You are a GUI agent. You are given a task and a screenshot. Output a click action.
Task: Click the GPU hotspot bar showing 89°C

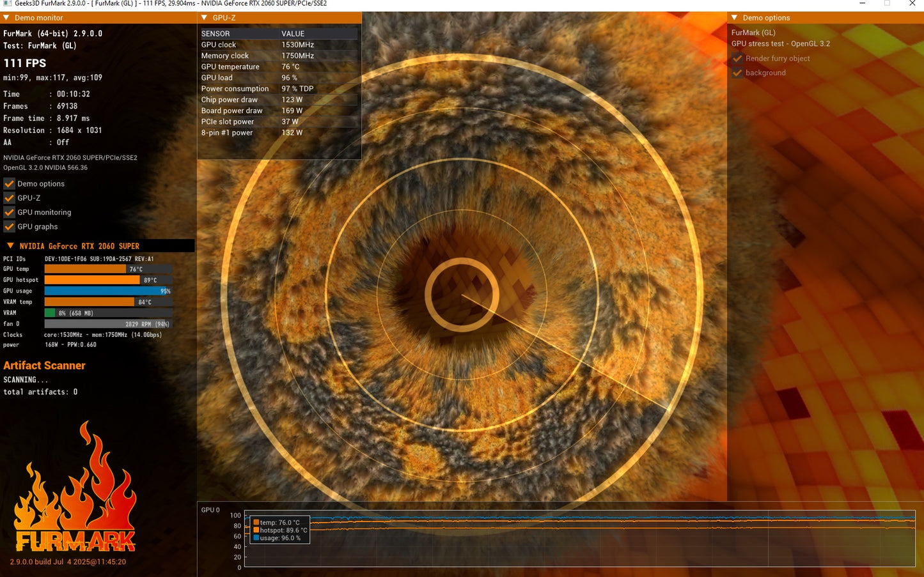[108, 280]
